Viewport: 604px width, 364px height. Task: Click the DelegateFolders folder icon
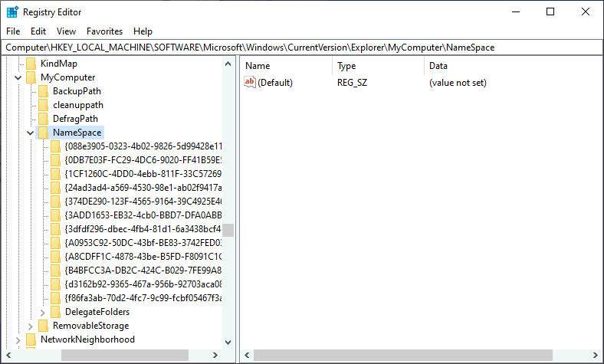(56, 312)
